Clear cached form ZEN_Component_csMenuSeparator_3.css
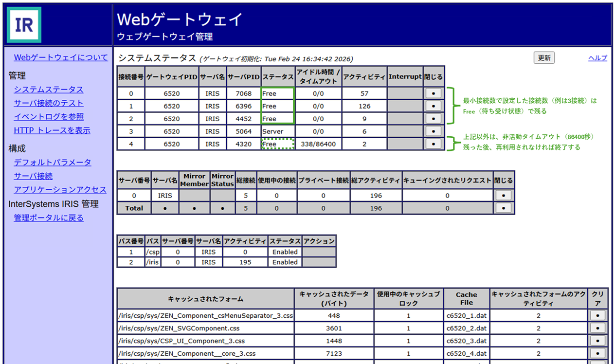Viewport: 615px width, 364px height. (x=597, y=315)
